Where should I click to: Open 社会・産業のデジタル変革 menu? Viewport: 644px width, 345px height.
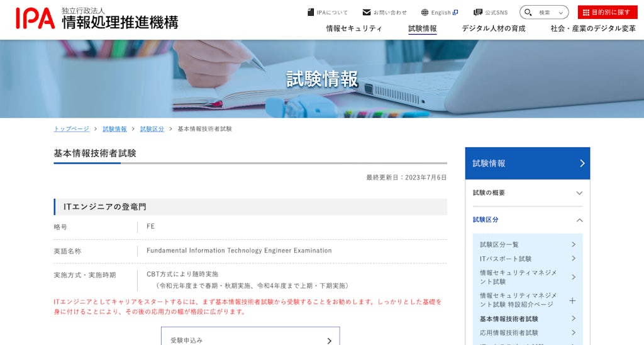[593, 28]
